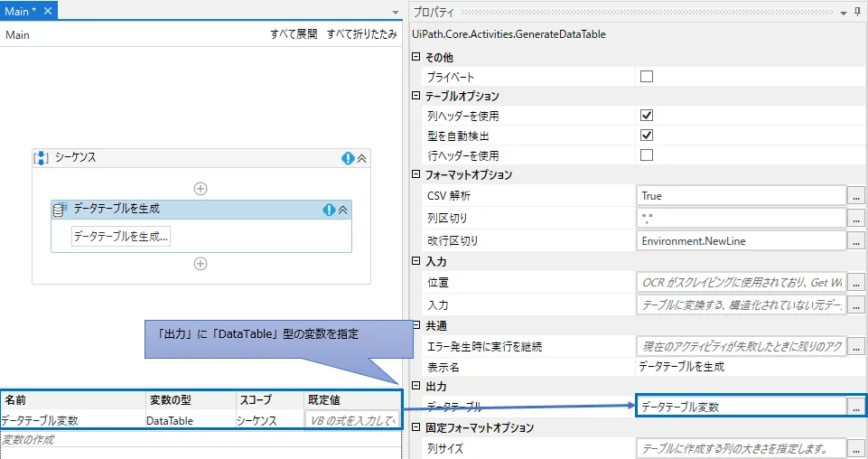868x459 pixels.
Task: Click the 名前 column header
Action: (74, 399)
